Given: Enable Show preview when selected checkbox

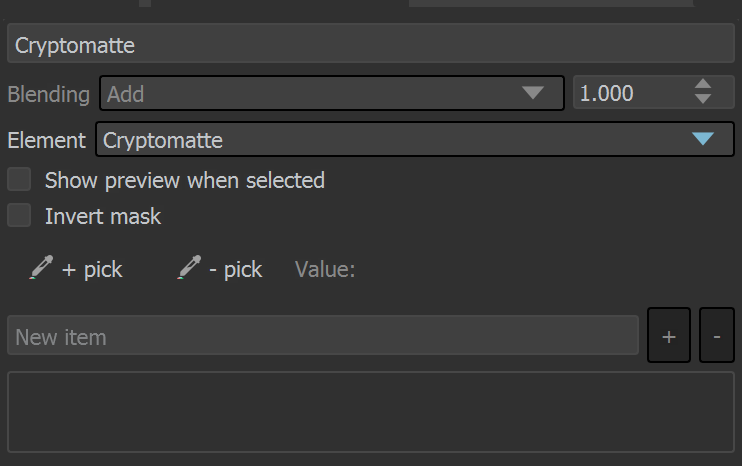Looking at the screenshot, I should [19, 179].
